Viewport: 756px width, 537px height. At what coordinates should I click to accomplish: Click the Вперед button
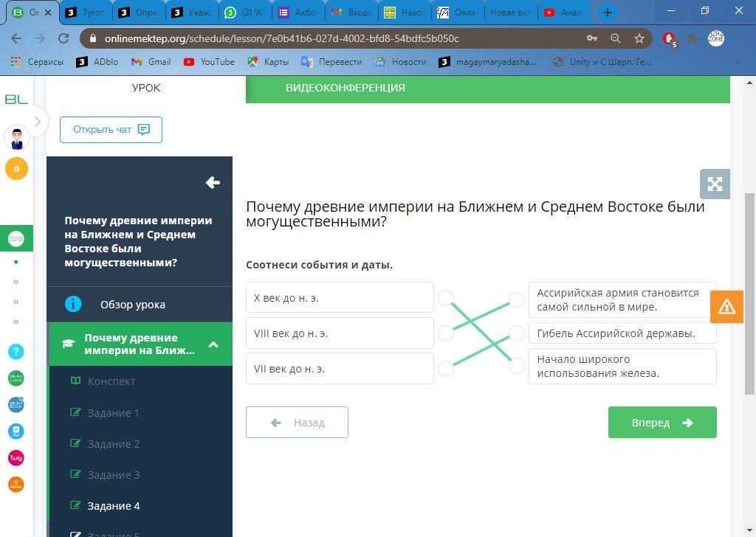coord(662,423)
